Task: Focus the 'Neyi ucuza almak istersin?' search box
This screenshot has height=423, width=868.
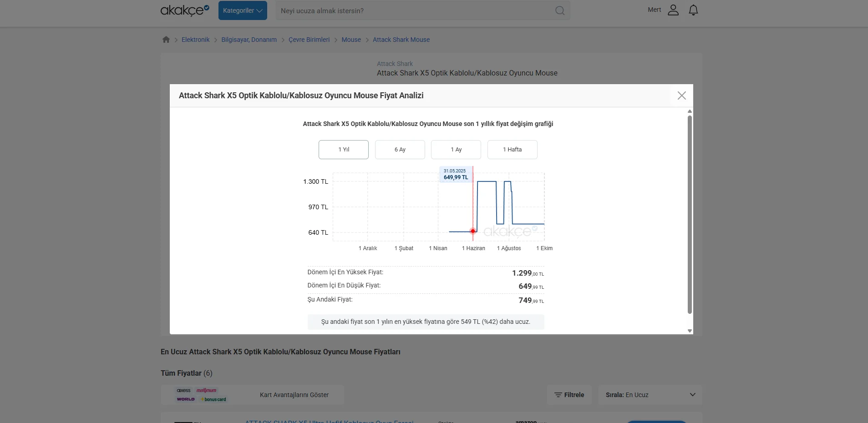Action: tap(414, 10)
